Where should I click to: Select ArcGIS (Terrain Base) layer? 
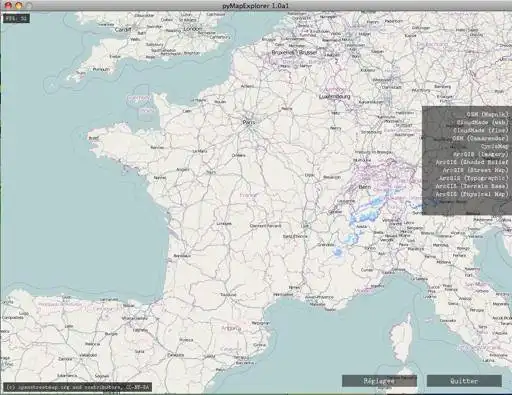[472, 186]
